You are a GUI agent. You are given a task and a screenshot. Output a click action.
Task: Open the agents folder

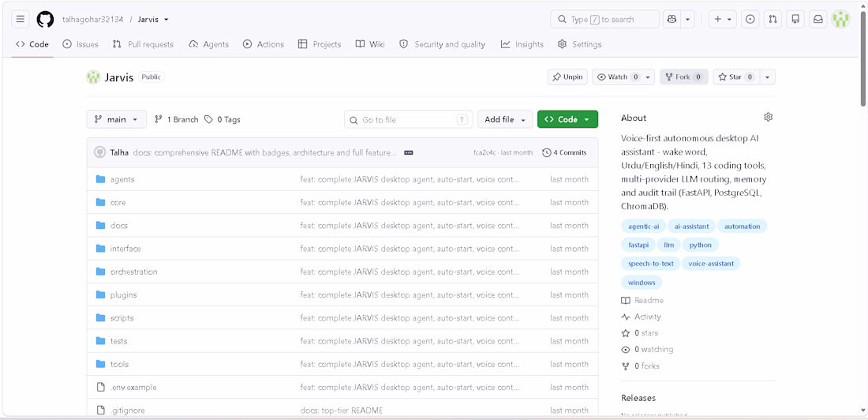[x=122, y=179]
